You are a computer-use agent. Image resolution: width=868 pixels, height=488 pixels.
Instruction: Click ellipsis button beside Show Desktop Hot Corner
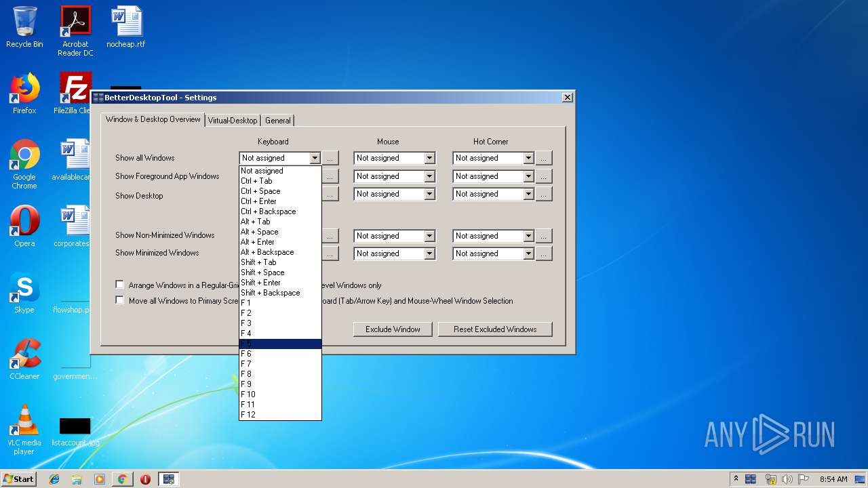(544, 194)
